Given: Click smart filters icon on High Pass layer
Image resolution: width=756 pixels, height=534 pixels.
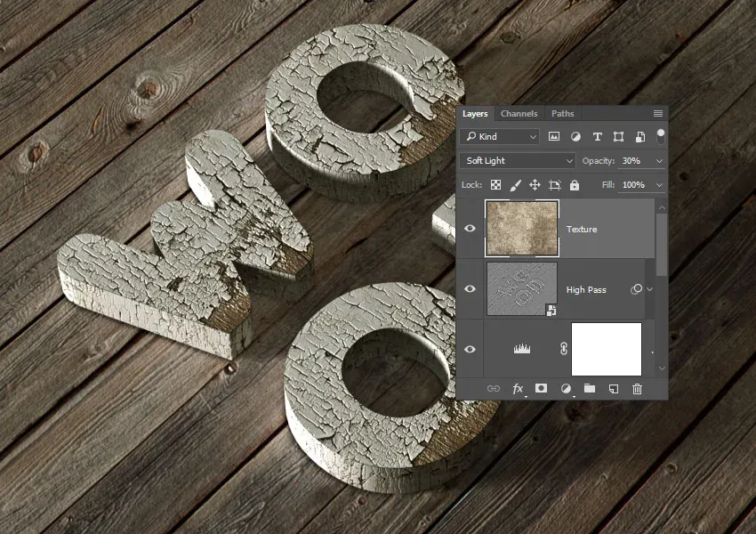Looking at the screenshot, I should coord(636,289).
